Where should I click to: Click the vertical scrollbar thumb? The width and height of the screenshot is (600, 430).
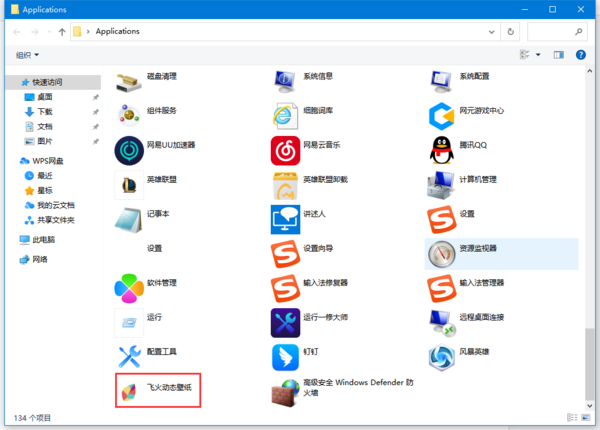(589, 363)
